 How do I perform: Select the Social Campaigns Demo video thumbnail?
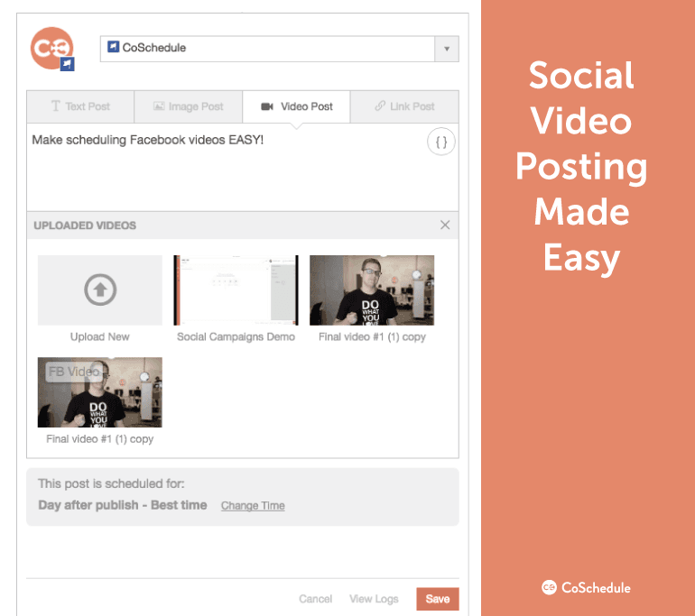click(x=236, y=290)
